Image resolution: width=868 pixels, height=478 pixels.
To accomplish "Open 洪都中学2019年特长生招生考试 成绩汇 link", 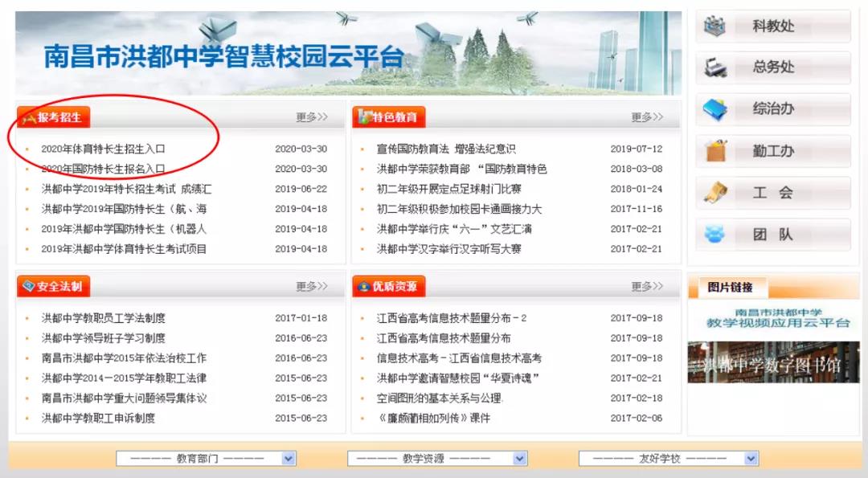I will [x=126, y=190].
